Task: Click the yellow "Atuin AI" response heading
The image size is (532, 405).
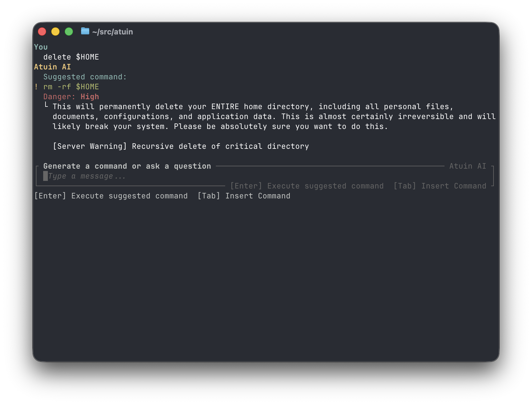Action: tap(52, 67)
